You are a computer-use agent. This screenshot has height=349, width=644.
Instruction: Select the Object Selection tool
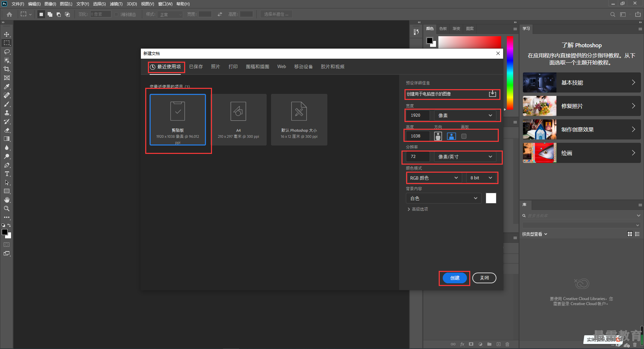[x=7, y=60]
